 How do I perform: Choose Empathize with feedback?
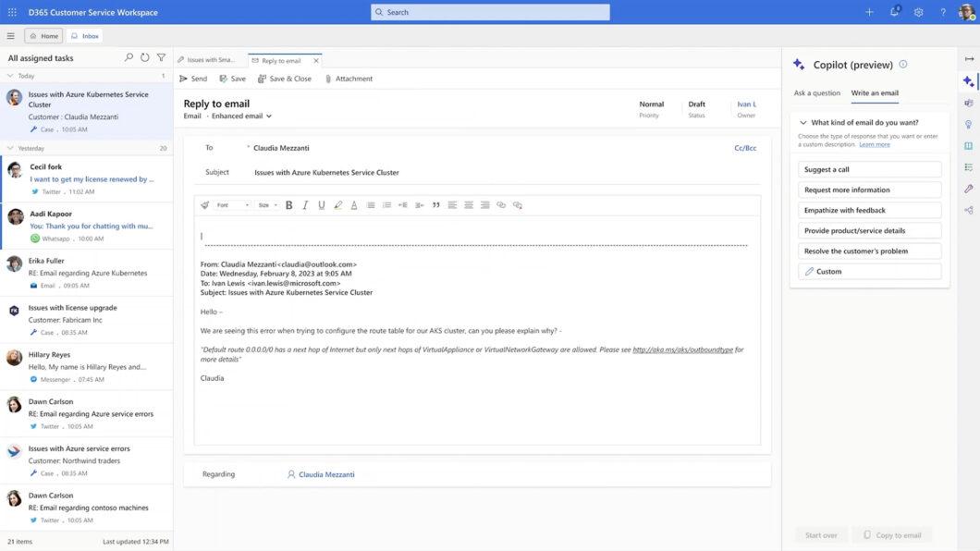(x=869, y=211)
